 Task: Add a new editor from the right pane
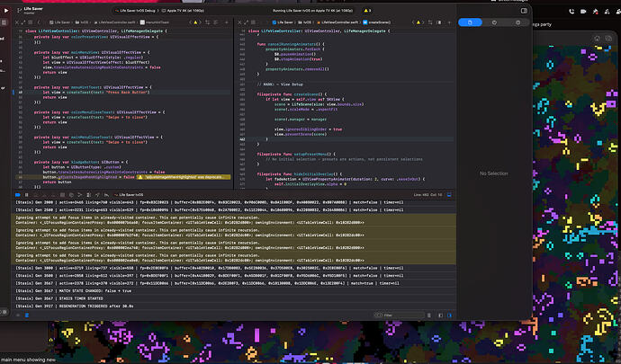point(449,22)
